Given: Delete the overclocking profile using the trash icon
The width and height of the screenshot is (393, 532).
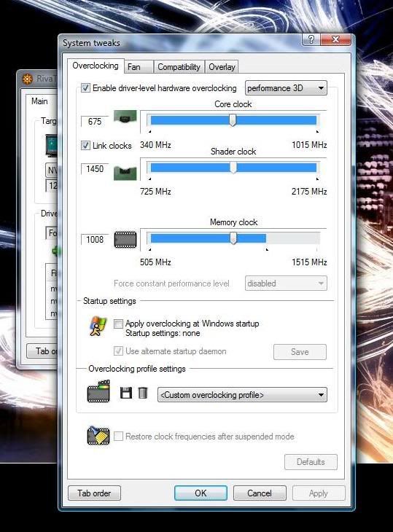Looking at the screenshot, I should [143, 393].
